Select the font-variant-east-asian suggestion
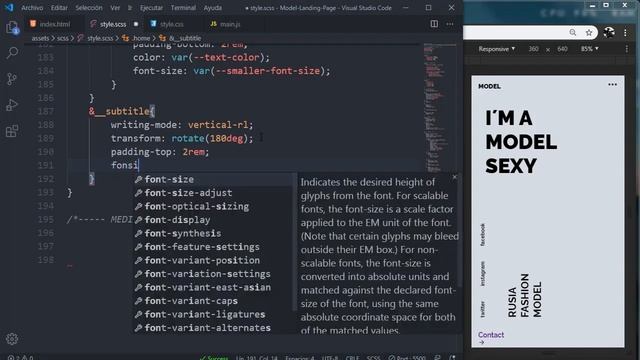 (213, 287)
